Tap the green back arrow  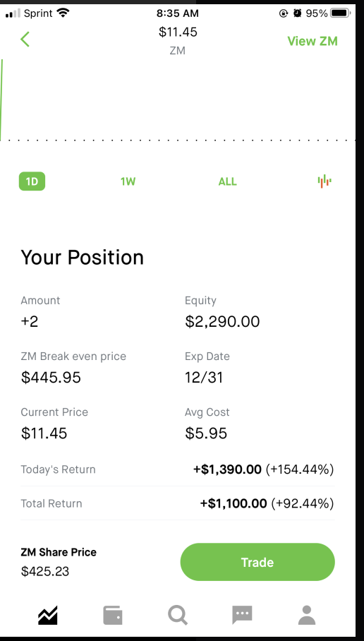[25, 40]
